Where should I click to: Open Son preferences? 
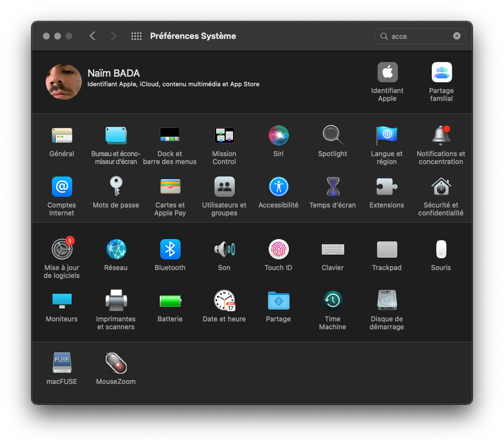tap(224, 249)
